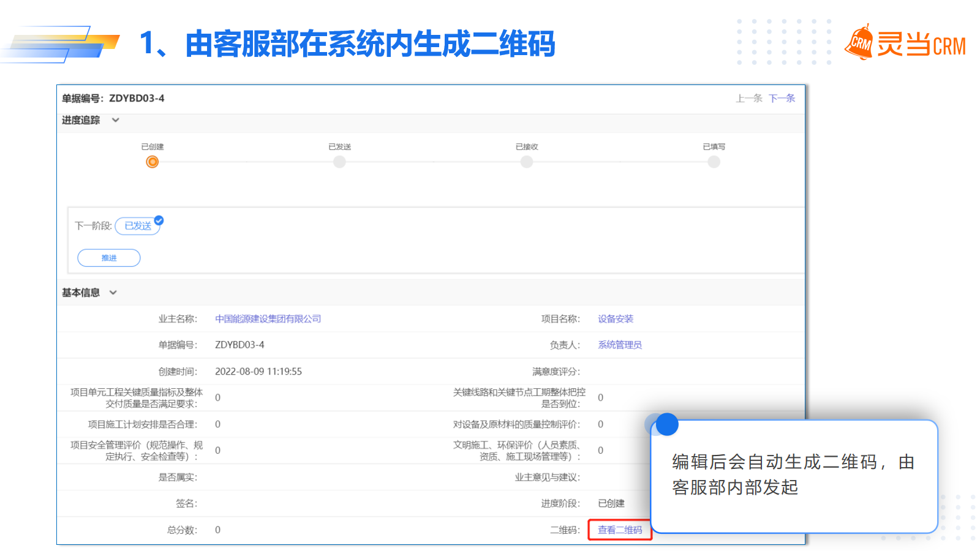The image size is (980, 551).
Task: Toggle the 已发送 next-stage option
Action: coord(138,226)
